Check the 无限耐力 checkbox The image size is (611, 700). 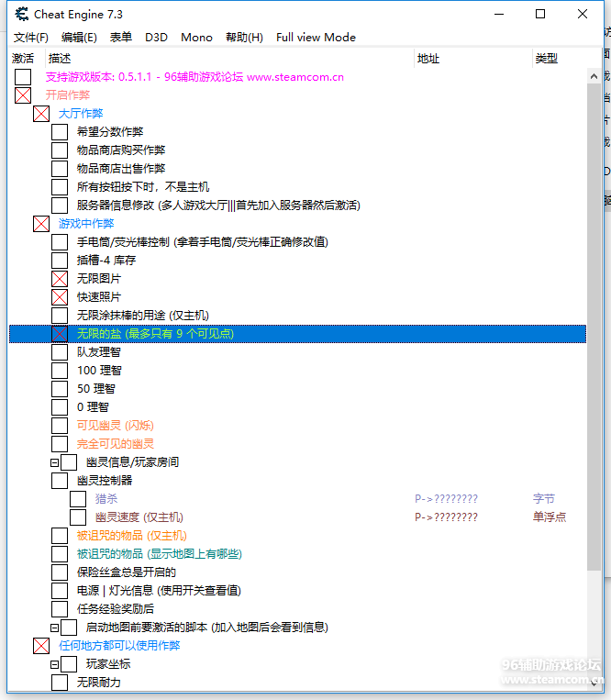tap(60, 683)
